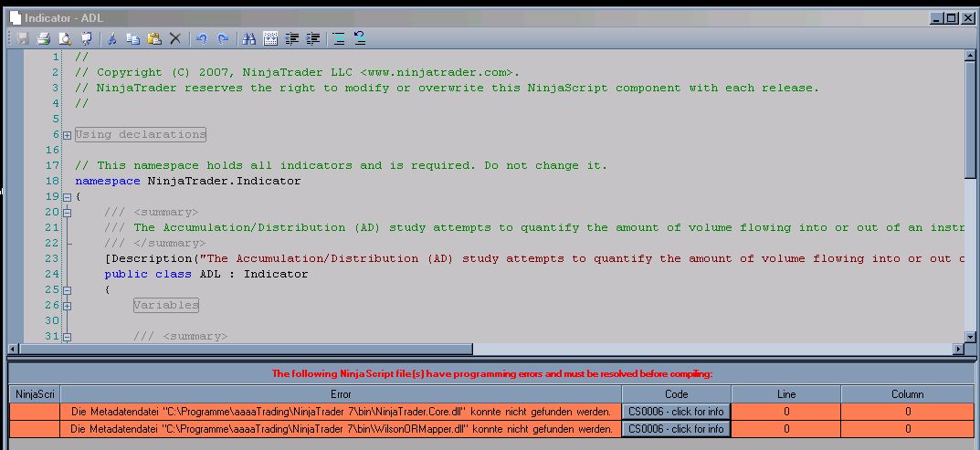Select the NinjaTrader.Core.dll error message
Image resolution: width=980 pixels, height=450 pixels.
pyautogui.click(x=341, y=412)
